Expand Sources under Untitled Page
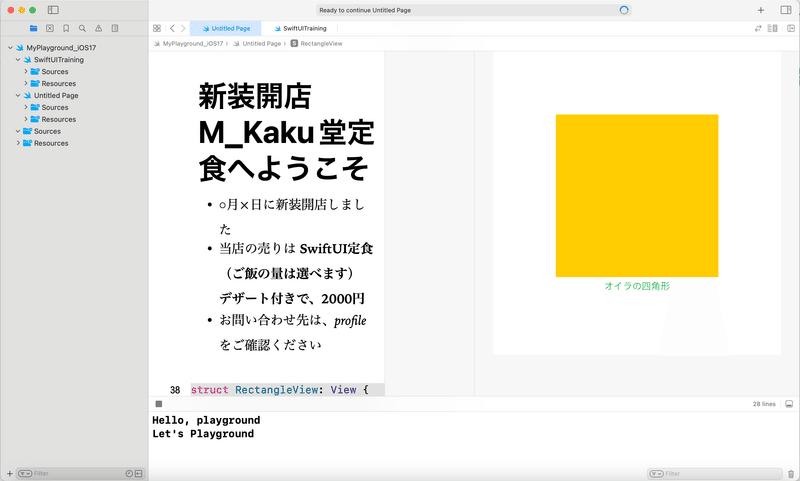Screen dimensions: 800x481 (x=26, y=107)
